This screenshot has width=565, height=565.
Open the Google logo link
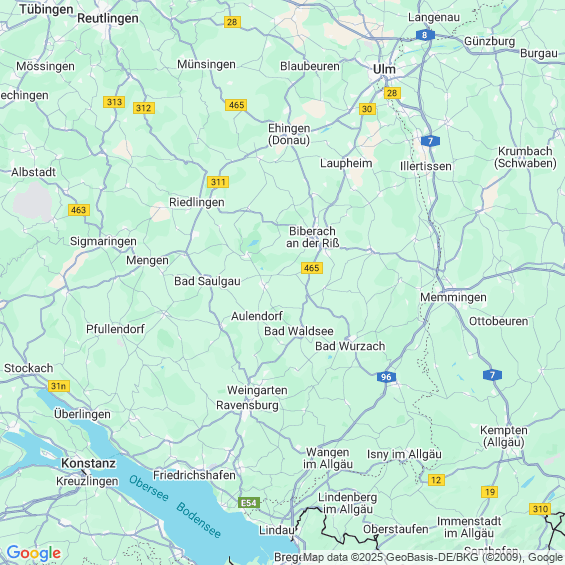pos(34,553)
